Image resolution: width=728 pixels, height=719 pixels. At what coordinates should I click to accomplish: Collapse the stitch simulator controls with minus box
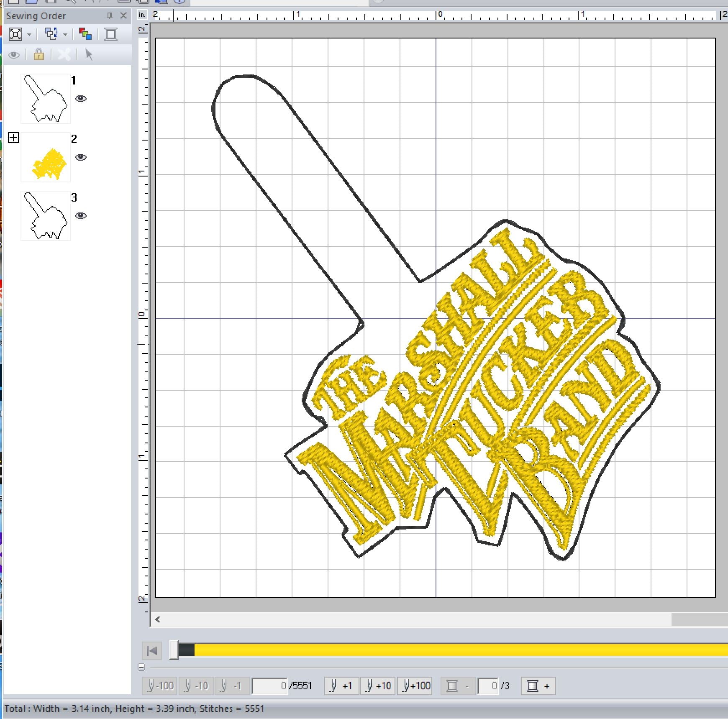tap(141, 667)
